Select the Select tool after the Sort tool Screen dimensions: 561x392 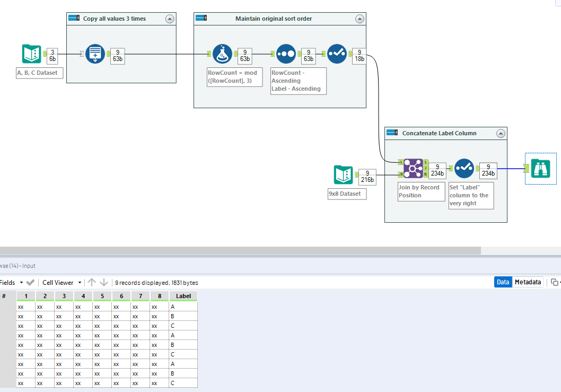(337, 54)
